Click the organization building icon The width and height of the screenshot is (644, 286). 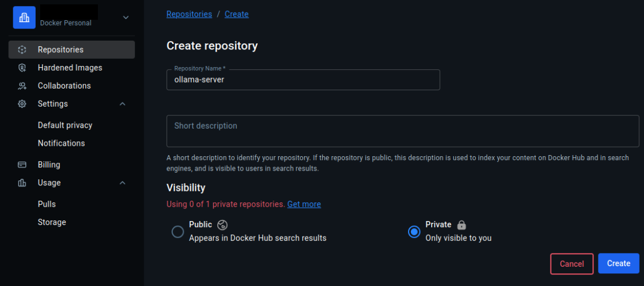click(x=24, y=18)
